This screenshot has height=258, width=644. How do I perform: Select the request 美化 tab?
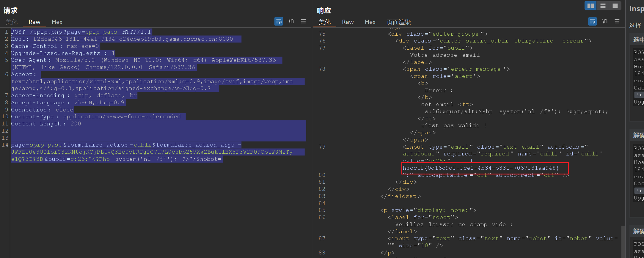(12, 22)
